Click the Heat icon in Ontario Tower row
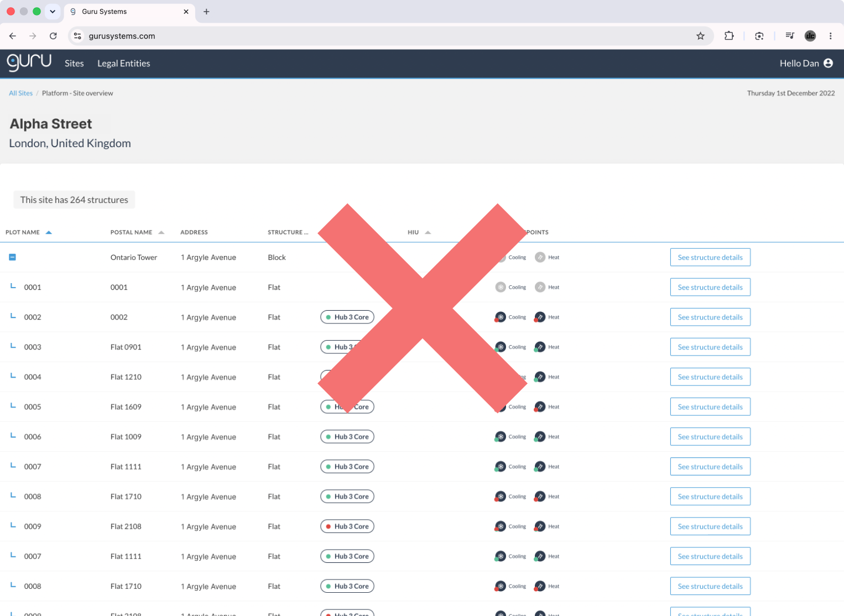Image resolution: width=844 pixels, height=616 pixels. [540, 257]
